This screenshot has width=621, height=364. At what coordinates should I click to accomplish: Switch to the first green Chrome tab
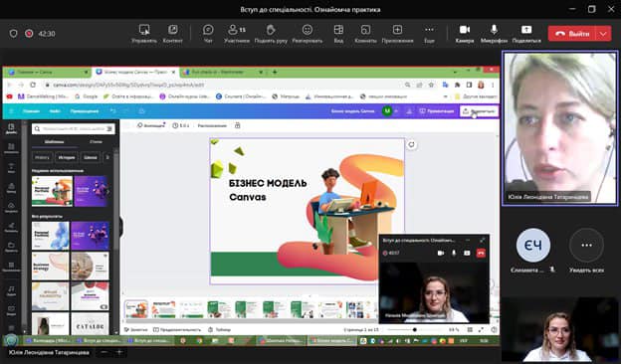click(48, 72)
